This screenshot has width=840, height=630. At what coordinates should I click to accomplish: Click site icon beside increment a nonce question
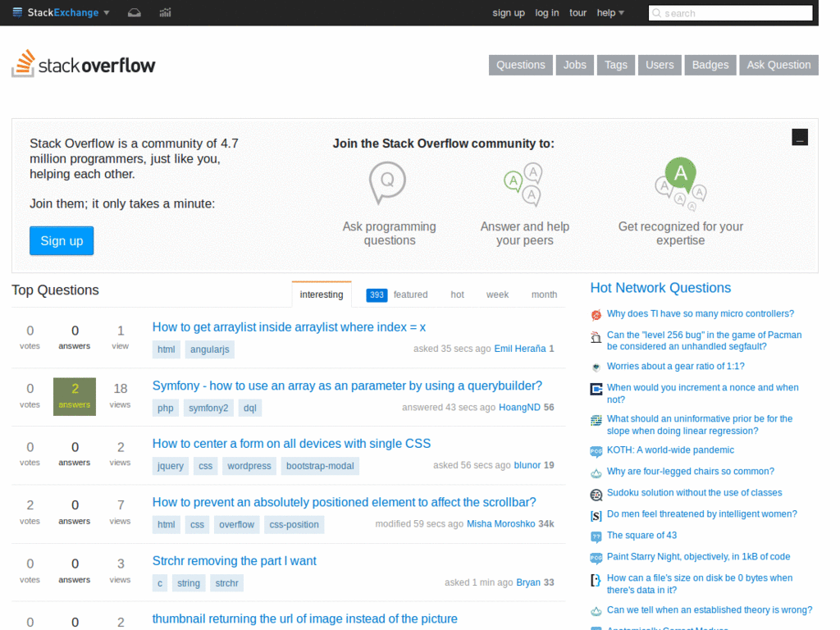coord(596,389)
